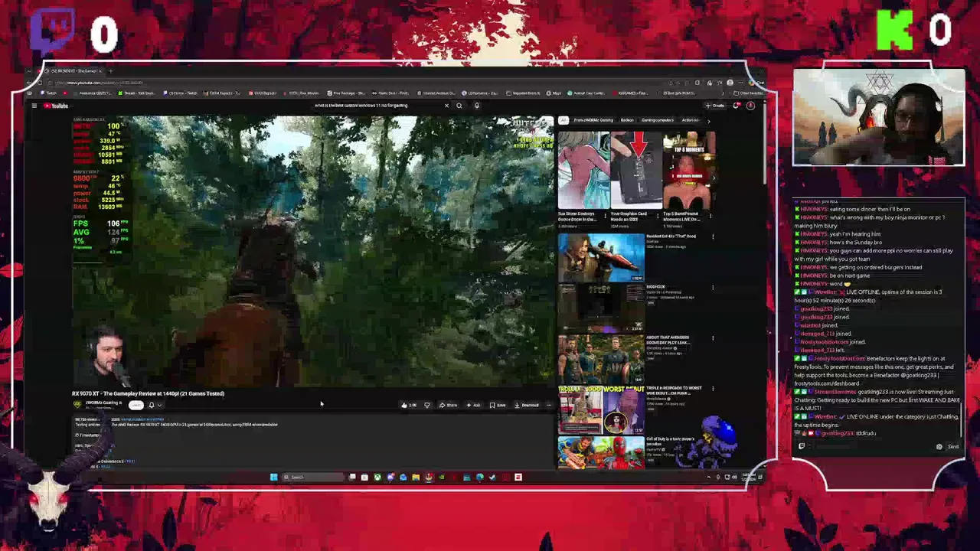Open a new browser tab
This screenshot has width=980, height=551.
112,71
